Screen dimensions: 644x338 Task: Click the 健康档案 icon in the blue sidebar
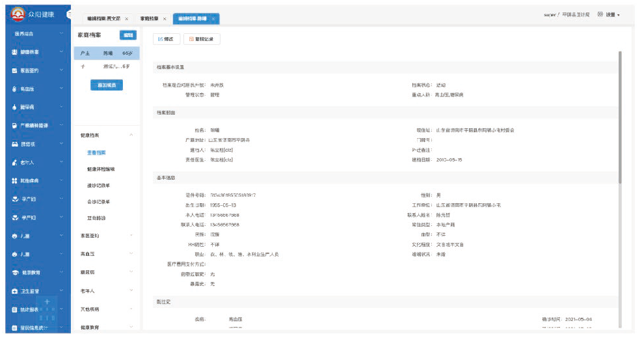tap(14, 52)
